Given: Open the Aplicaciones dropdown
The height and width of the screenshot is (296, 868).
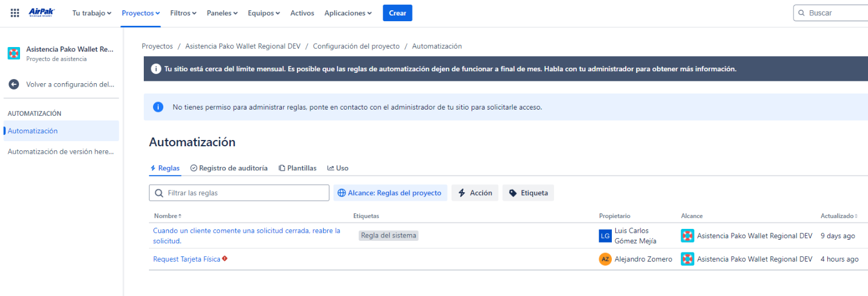Looking at the screenshot, I should tap(348, 13).
